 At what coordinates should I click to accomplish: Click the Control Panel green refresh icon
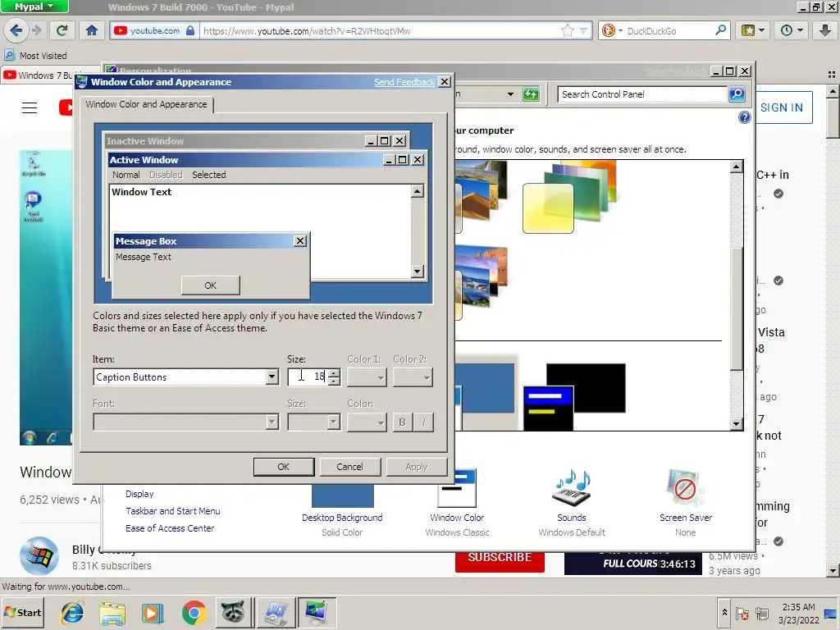[x=531, y=94]
